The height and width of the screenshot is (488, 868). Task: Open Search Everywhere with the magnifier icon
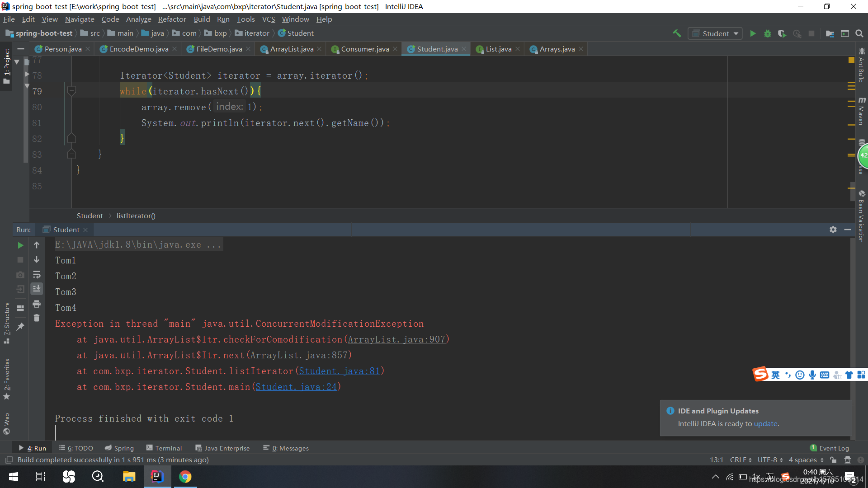(859, 33)
